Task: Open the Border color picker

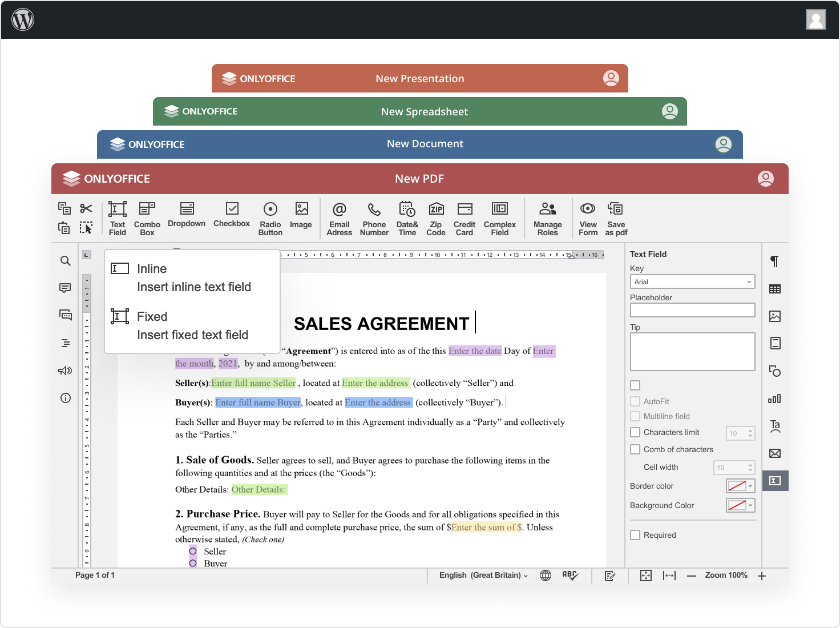Action: pyautogui.click(x=741, y=486)
